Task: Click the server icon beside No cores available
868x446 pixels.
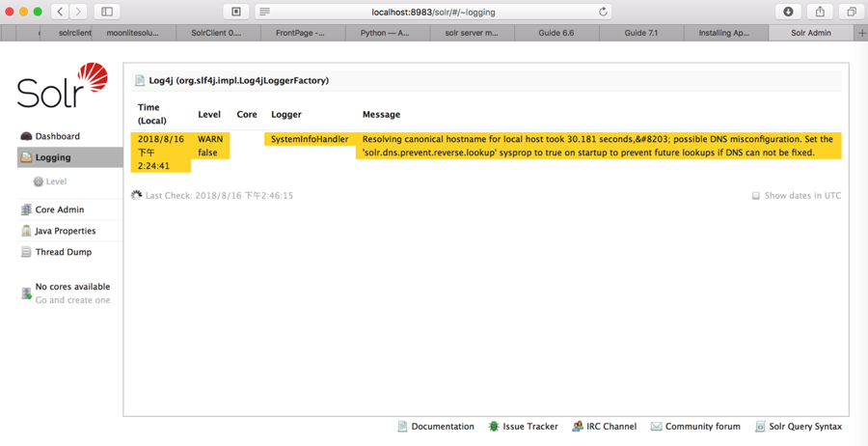Action: pyautogui.click(x=26, y=293)
